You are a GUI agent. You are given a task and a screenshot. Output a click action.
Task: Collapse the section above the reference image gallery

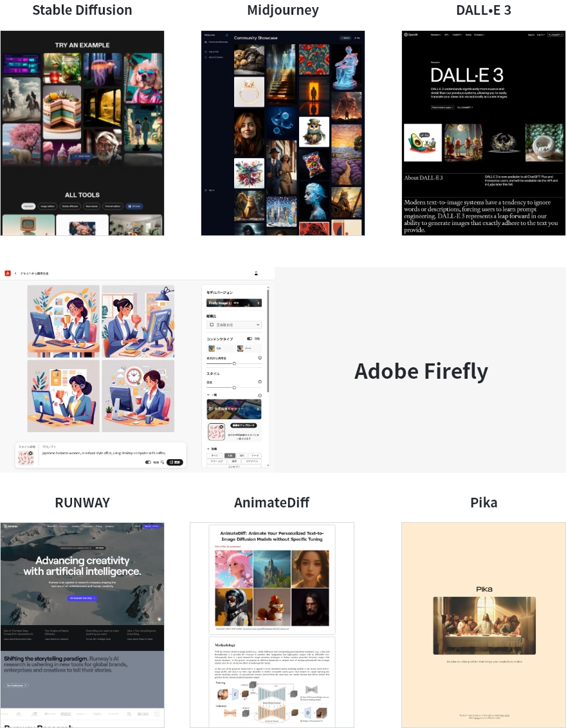click(x=208, y=395)
